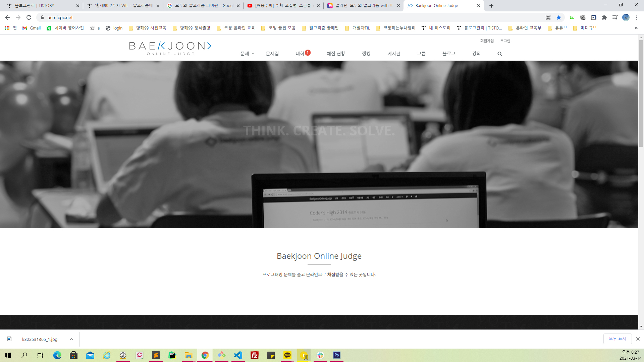
Task: Close the downloads bar with the X
Action: [x=638, y=339]
